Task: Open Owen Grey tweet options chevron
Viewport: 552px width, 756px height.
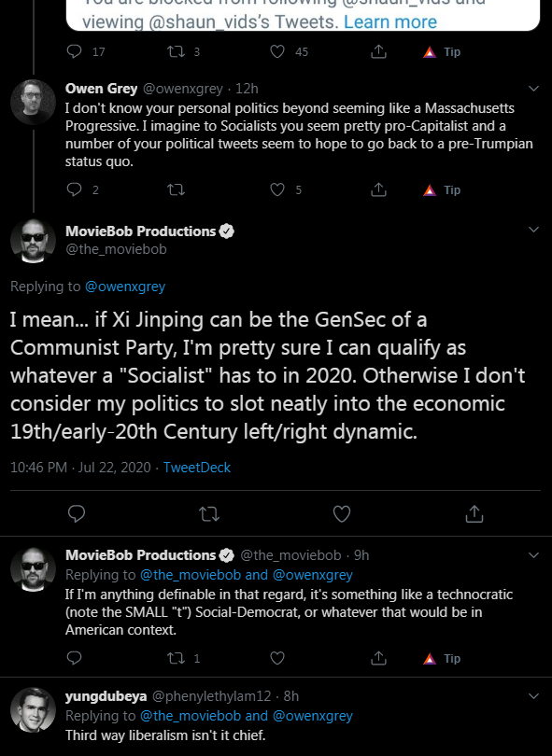Action: [x=533, y=89]
